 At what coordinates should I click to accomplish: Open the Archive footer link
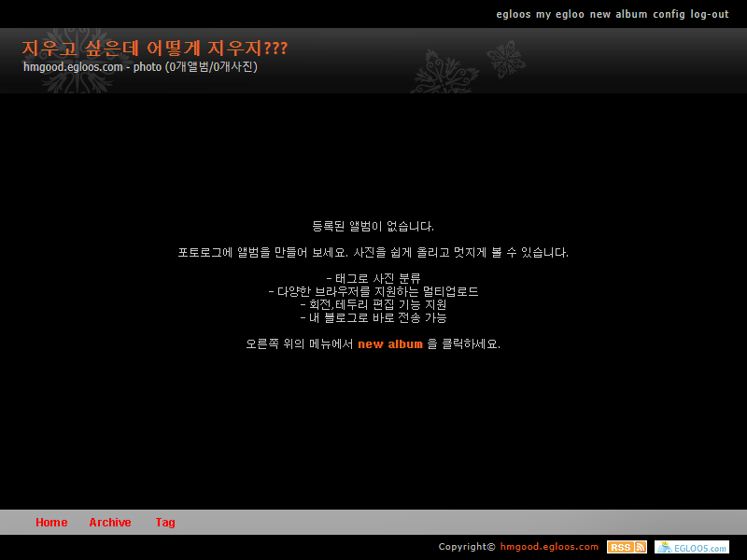tap(110, 523)
